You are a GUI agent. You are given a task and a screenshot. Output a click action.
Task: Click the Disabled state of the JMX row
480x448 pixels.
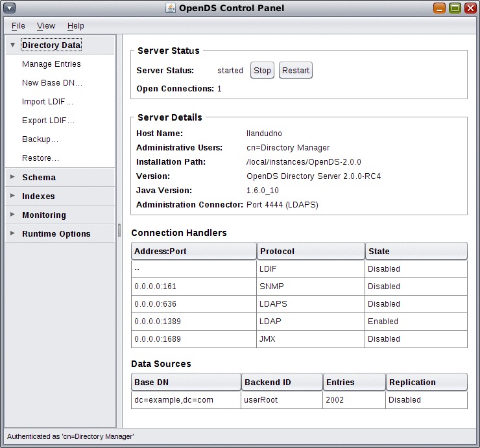416,339
